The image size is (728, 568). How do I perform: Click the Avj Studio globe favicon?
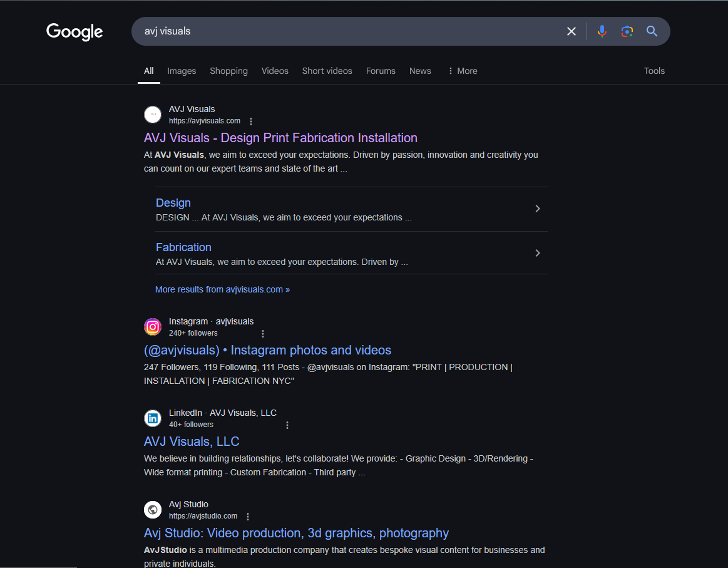[153, 510]
